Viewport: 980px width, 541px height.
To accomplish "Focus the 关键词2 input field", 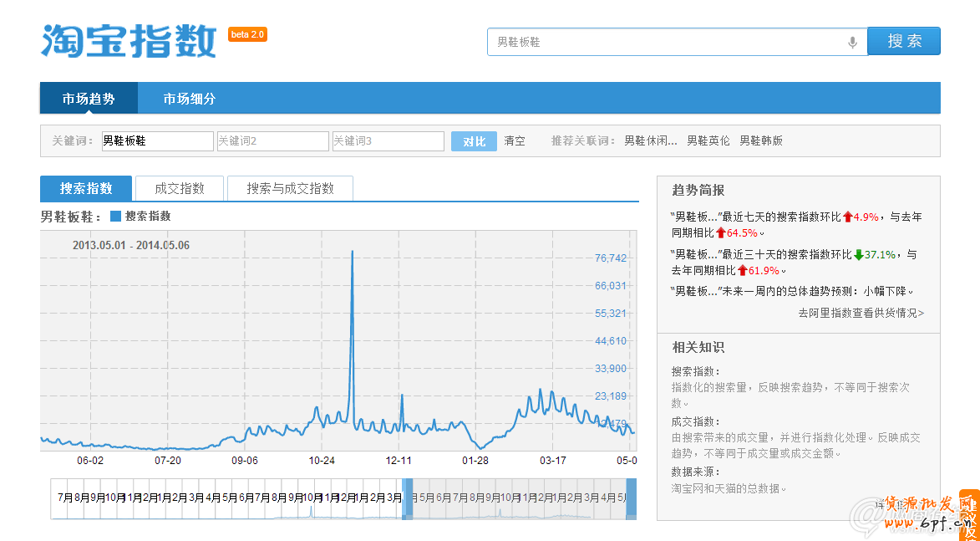I will point(272,141).
